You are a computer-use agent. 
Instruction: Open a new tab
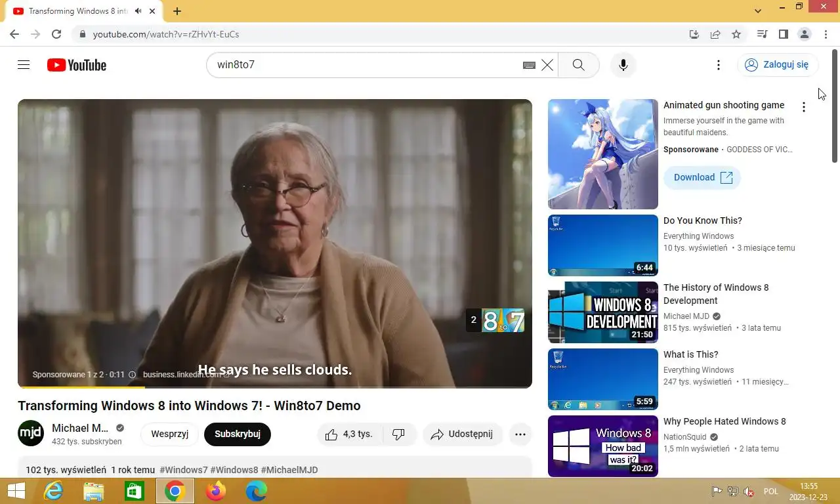coord(177,11)
